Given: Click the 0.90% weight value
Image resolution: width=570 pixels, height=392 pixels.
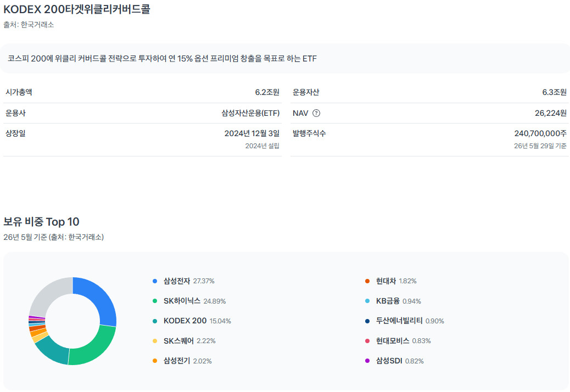Looking at the screenshot, I should [435, 321].
